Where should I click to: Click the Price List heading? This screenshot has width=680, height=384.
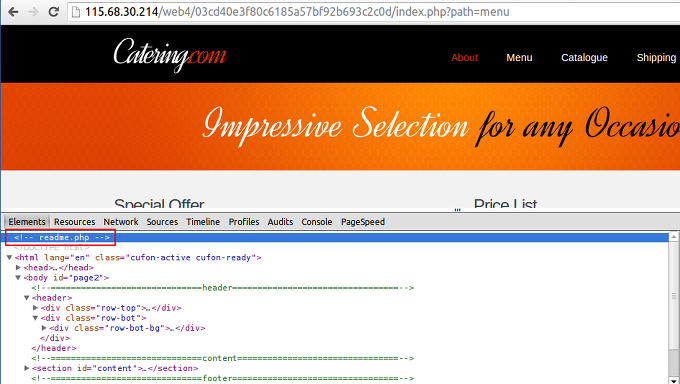pos(505,204)
